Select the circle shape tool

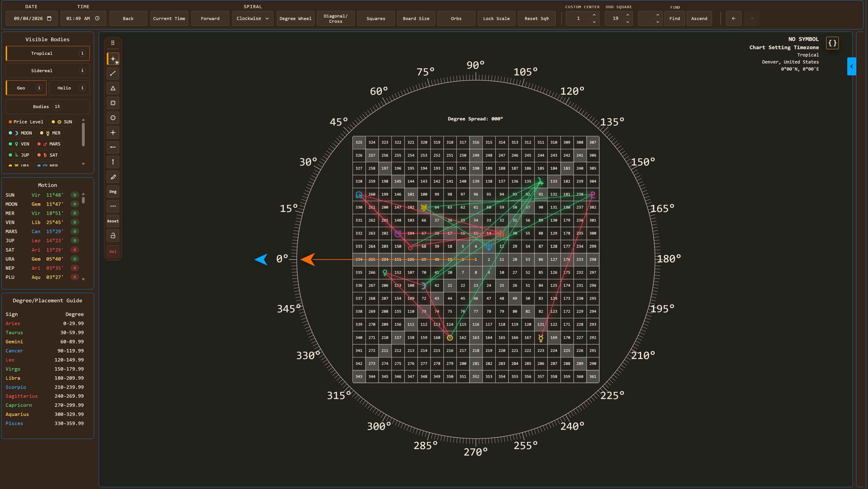coord(113,118)
